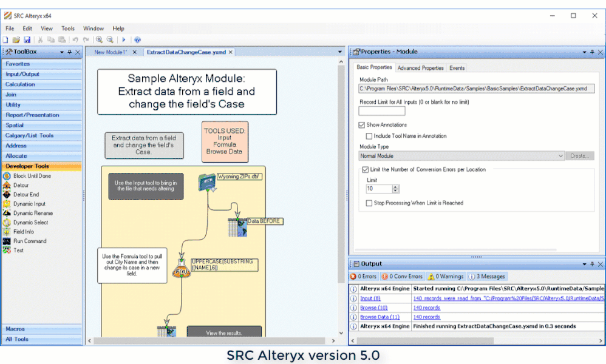Toggle the 0 Warnings filter button
606x364 pixels.
[x=446, y=277]
